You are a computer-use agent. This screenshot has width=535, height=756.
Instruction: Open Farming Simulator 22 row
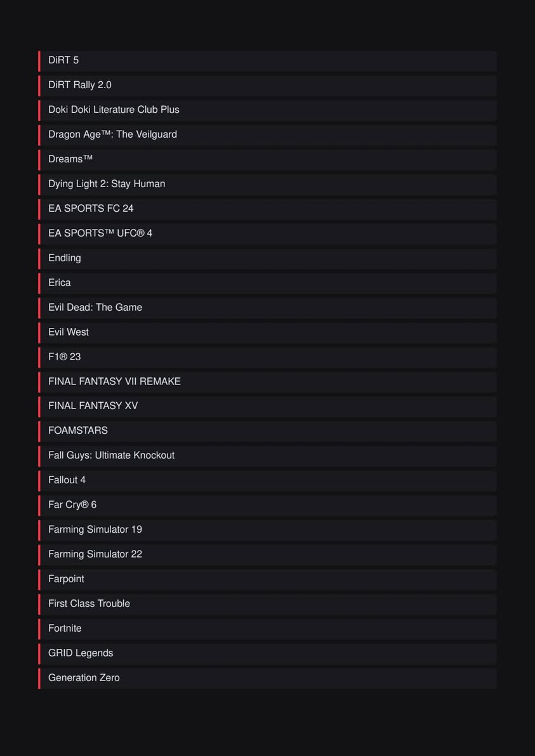click(267, 554)
